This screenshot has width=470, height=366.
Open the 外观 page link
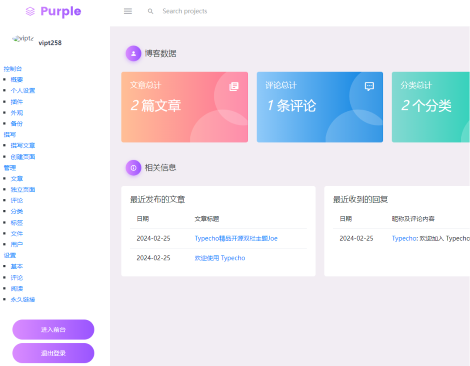(x=17, y=113)
